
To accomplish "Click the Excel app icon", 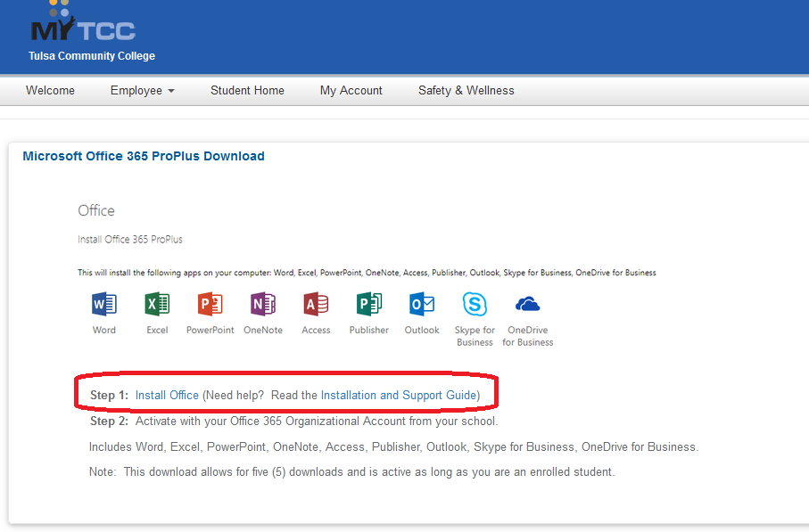I will [x=157, y=304].
